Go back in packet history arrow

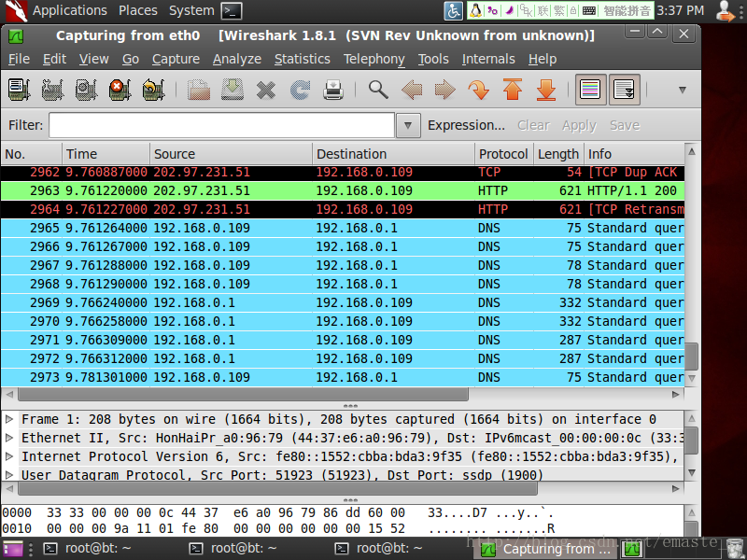click(412, 90)
